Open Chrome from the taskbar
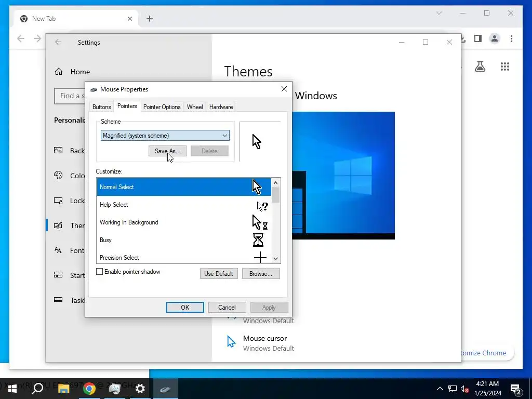Screen dimensions: 532x399 pos(89,389)
